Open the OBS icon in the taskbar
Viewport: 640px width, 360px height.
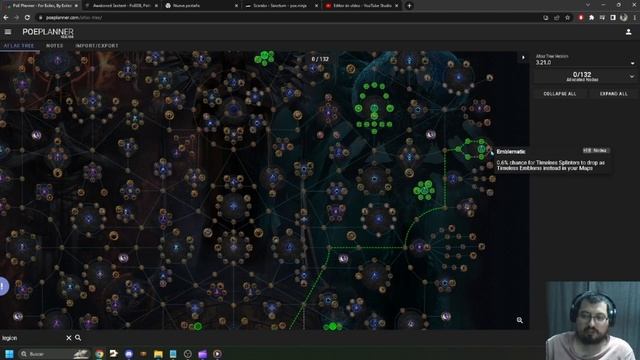[188, 354]
